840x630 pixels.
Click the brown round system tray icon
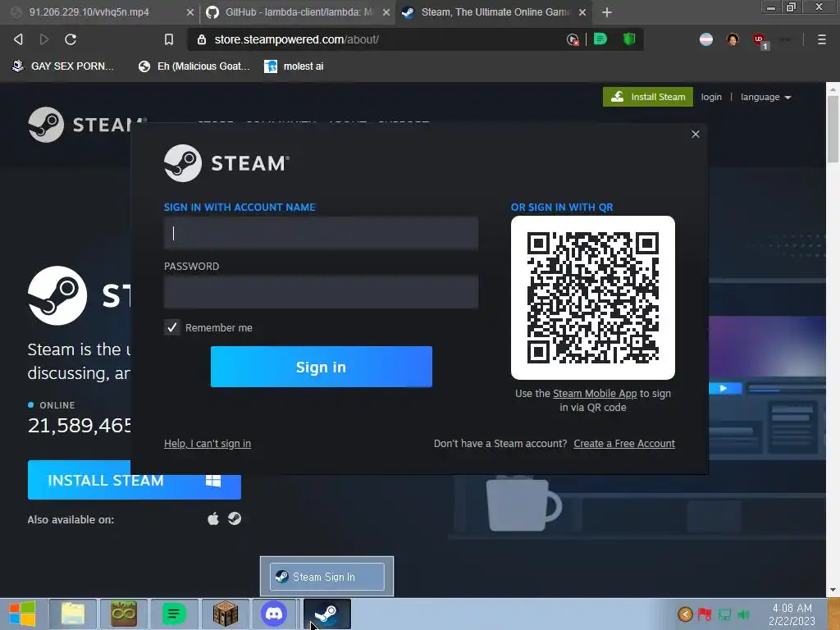point(685,614)
